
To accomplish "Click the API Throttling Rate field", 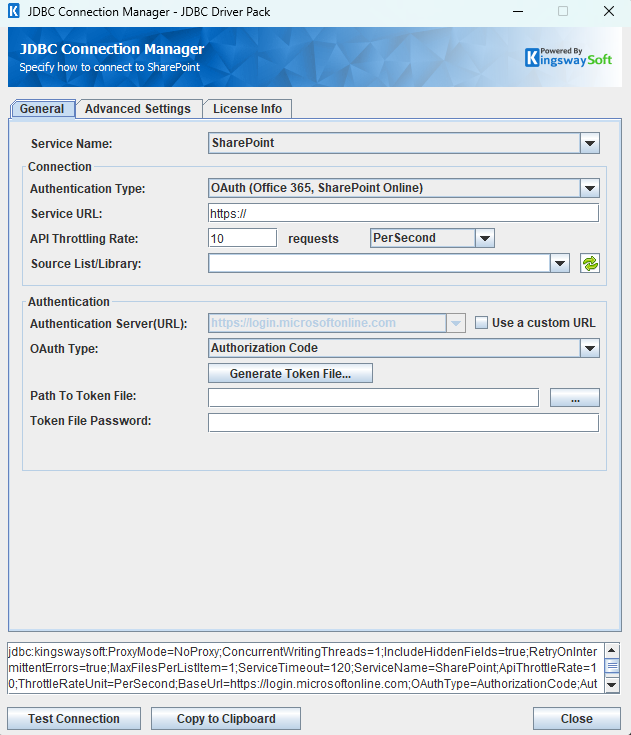I will click(242, 238).
